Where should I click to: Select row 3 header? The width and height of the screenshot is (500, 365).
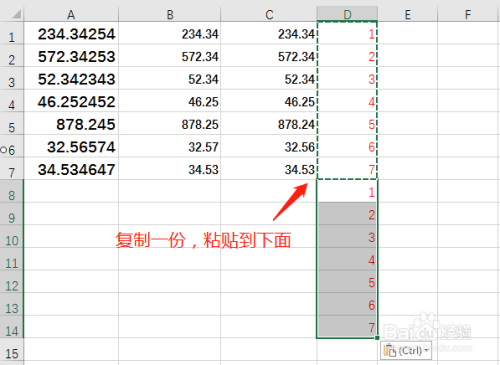coord(12,79)
